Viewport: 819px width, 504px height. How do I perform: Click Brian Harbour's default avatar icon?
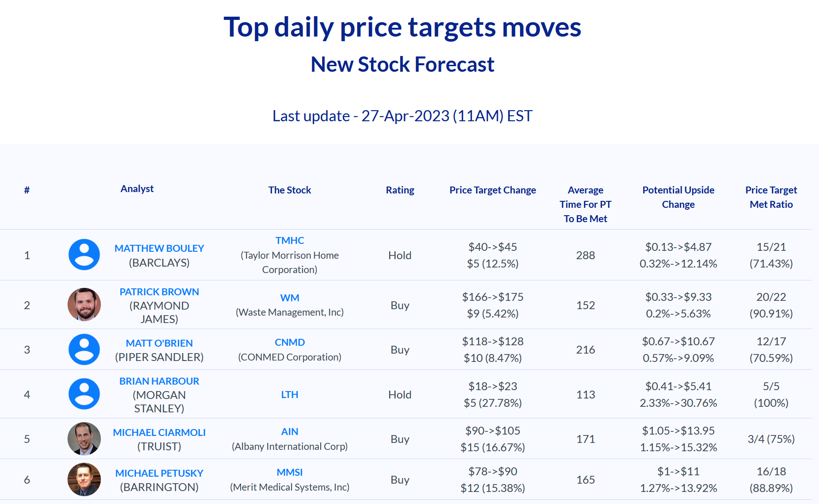tap(84, 394)
